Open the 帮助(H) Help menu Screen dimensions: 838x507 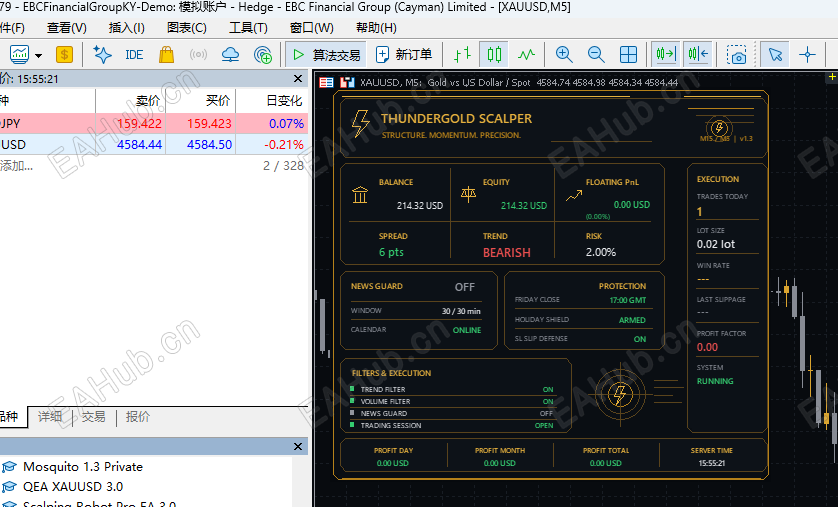pos(376,28)
